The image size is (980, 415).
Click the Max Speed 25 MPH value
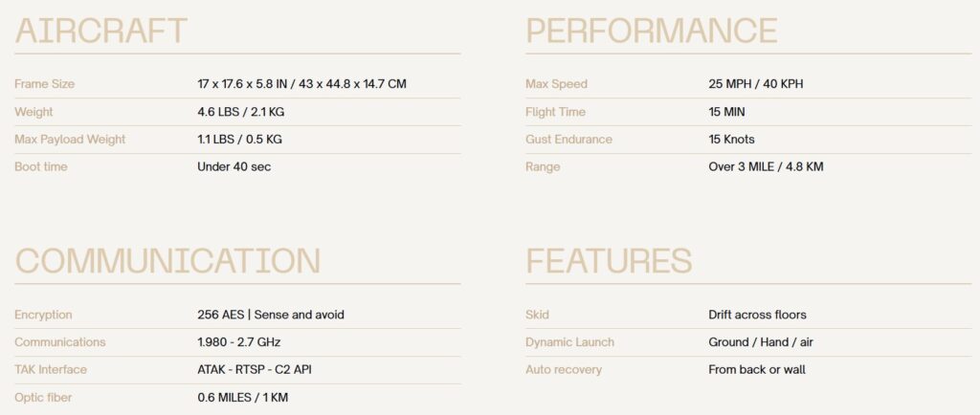pos(756,83)
